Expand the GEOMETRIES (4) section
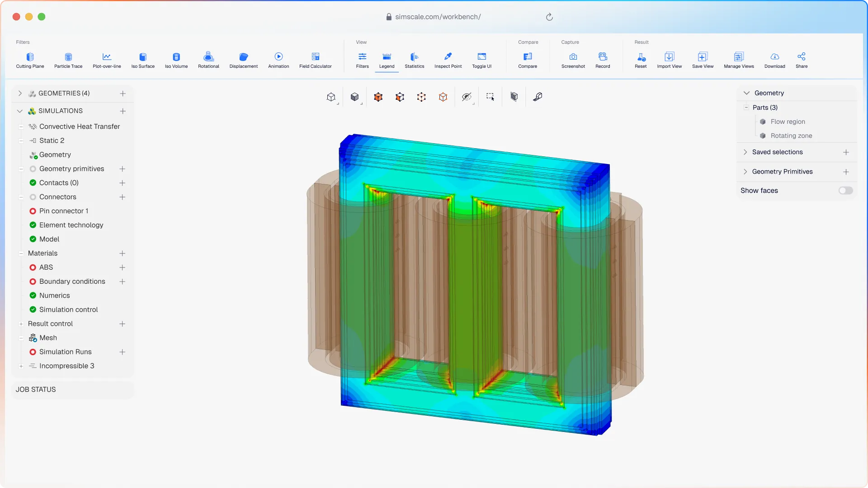Screen dimensions: 868x488 20,94
